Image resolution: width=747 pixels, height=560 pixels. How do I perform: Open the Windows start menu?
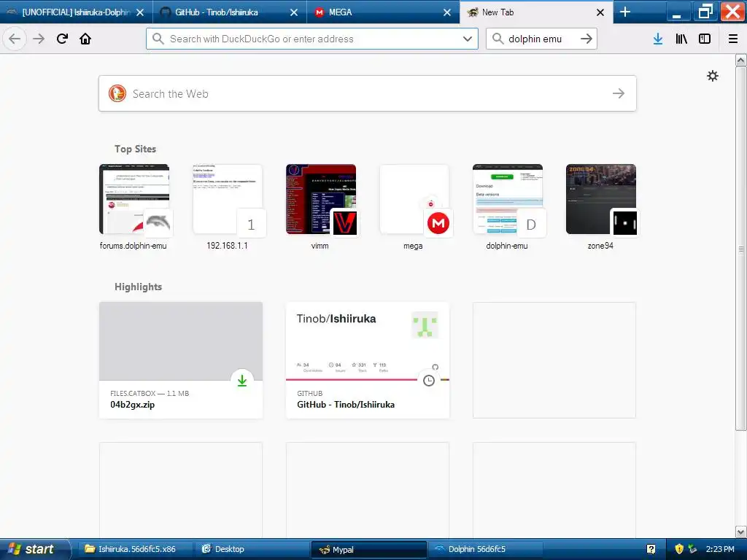pyautogui.click(x=34, y=549)
